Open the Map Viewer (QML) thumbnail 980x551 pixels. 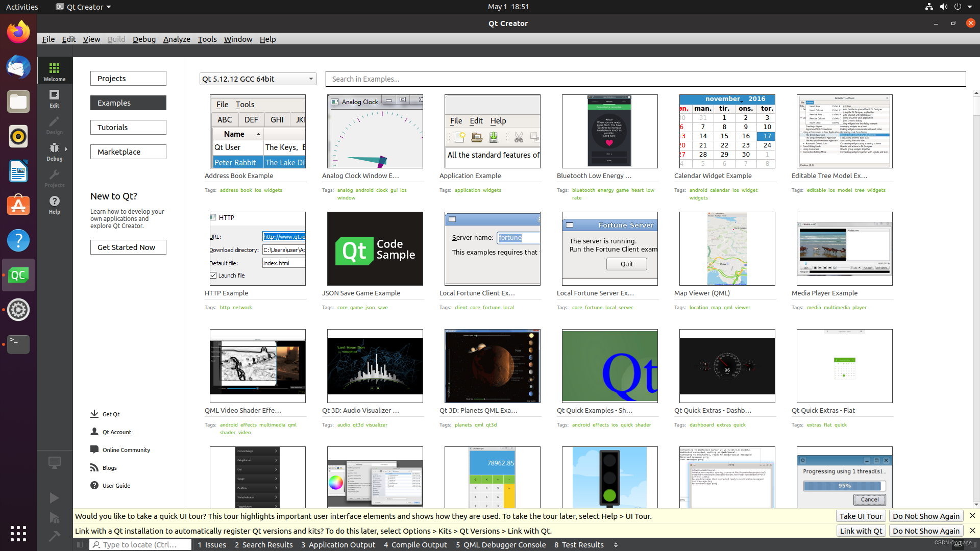click(727, 248)
